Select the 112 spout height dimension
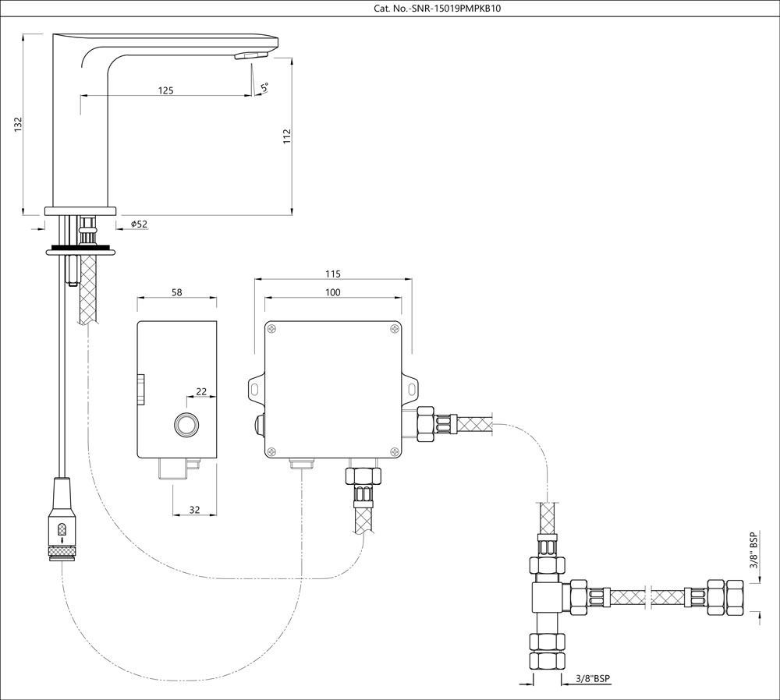Screen dimensions: 780x700 pyautogui.click(x=286, y=136)
